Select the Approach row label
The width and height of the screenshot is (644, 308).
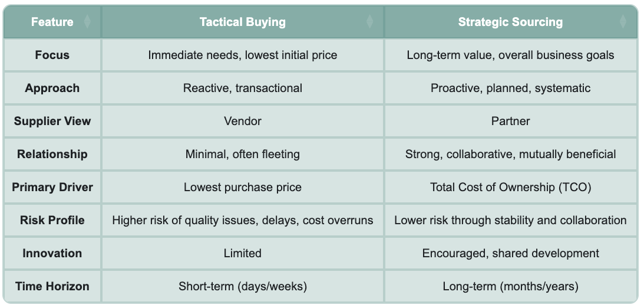(x=52, y=88)
